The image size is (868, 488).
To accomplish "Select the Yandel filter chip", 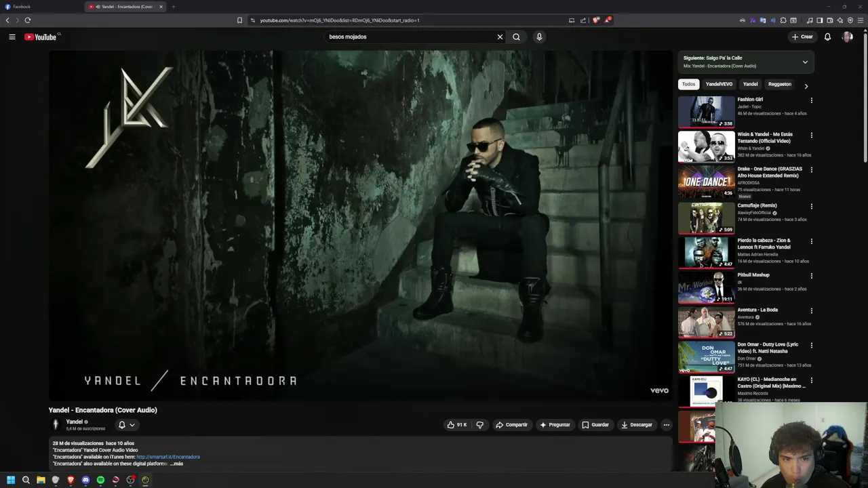I will (750, 84).
